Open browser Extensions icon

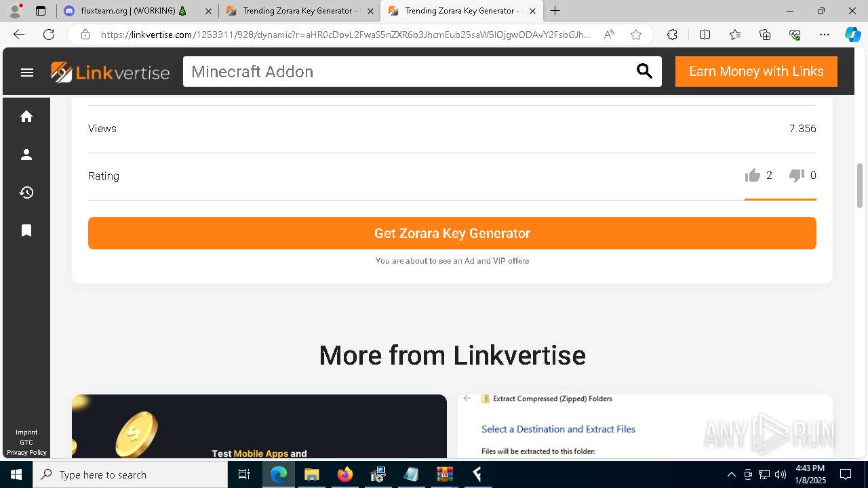[x=672, y=35]
